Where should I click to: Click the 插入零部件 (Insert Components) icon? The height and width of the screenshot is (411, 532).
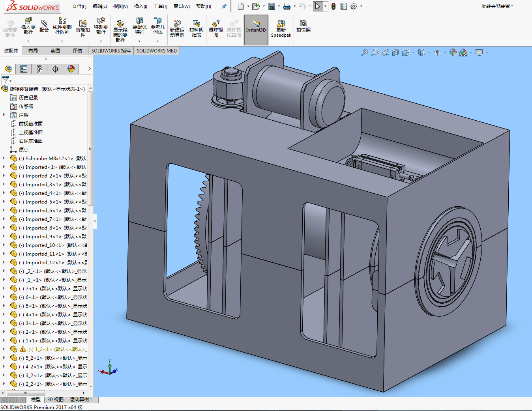(28, 22)
